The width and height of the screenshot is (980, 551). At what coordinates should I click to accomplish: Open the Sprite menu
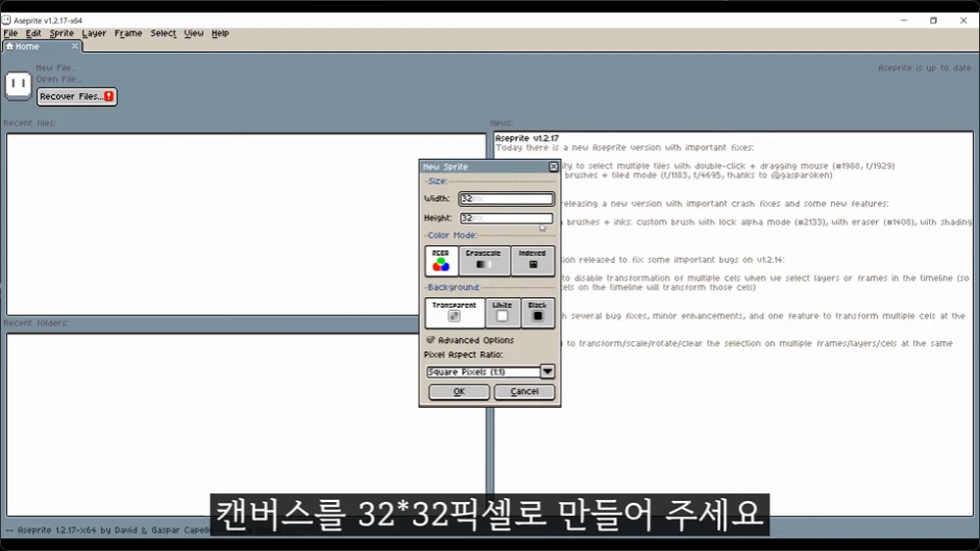(x=61, y=33)
